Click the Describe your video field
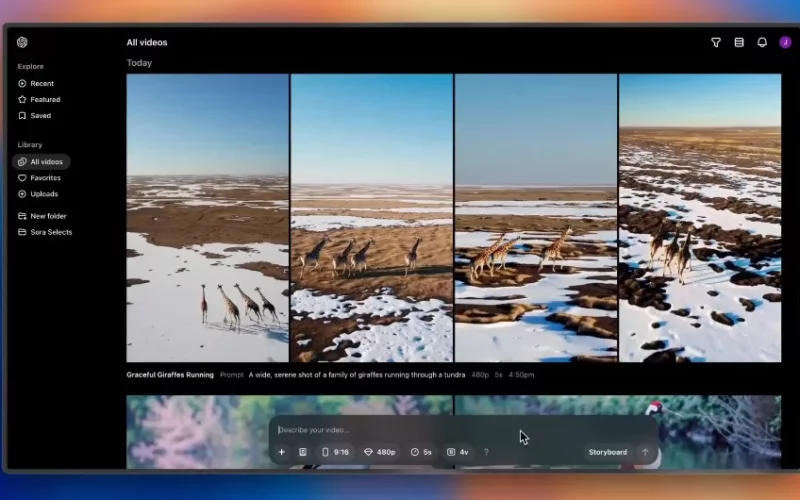 (464, 430)
